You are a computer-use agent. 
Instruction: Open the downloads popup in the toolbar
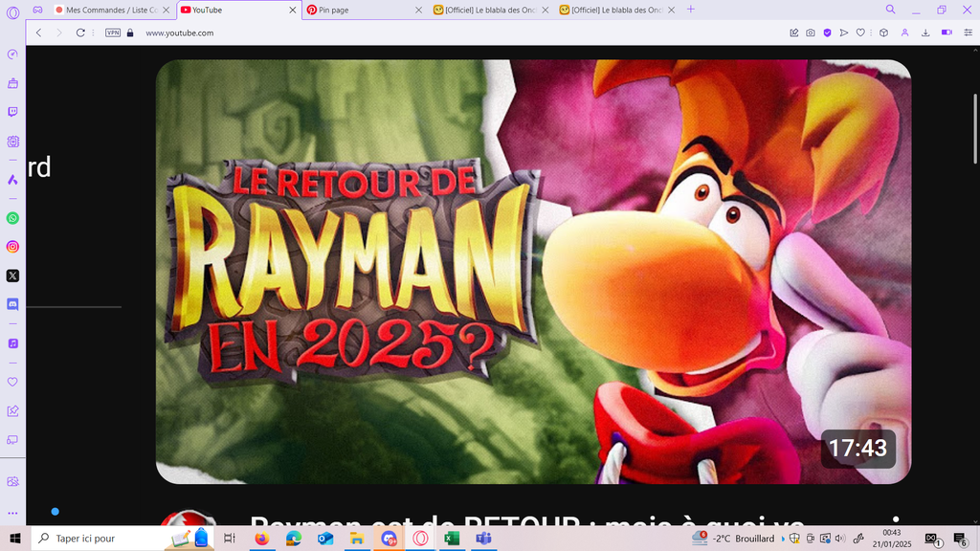(x=925, y=33)
